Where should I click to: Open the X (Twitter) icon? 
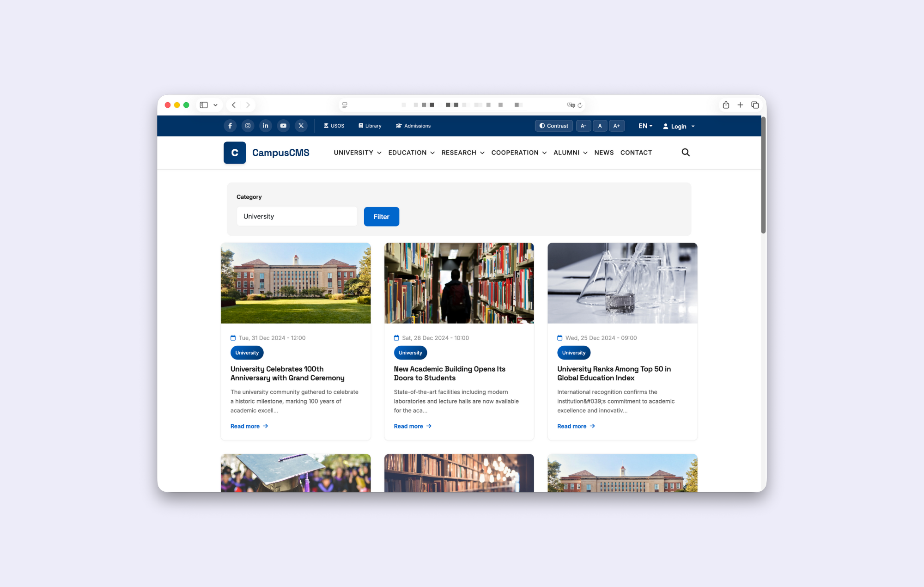click(301, 125)
